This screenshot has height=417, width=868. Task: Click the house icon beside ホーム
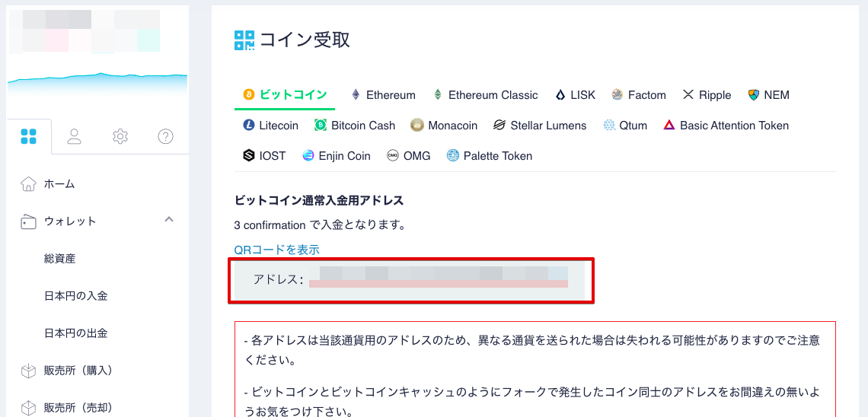click(27, 183)
